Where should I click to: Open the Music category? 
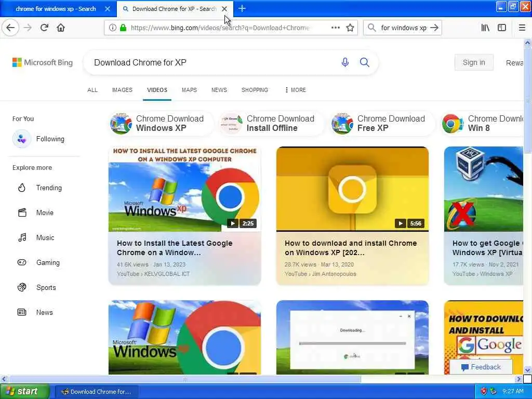36,237
